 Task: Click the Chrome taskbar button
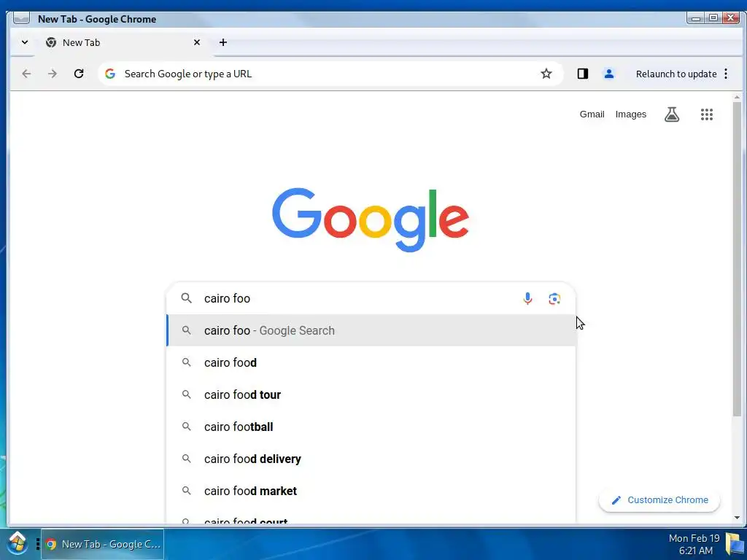pos(103,544)
